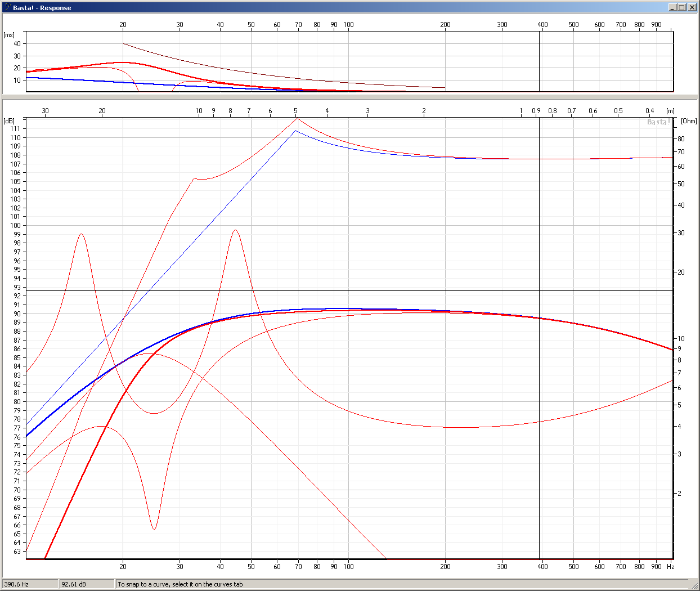This screenshot has height=591, width=700.
Task: Maximize the Basta! Response window
Action: tap(681, 7)
